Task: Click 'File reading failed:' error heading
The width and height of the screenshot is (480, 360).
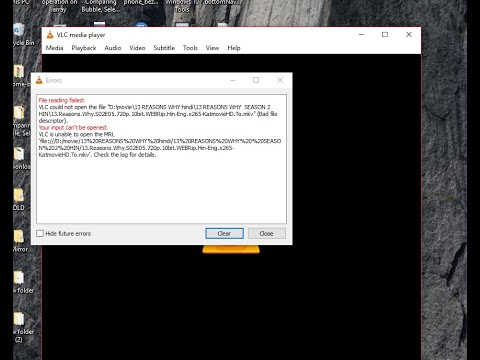Action: (62, 100)
